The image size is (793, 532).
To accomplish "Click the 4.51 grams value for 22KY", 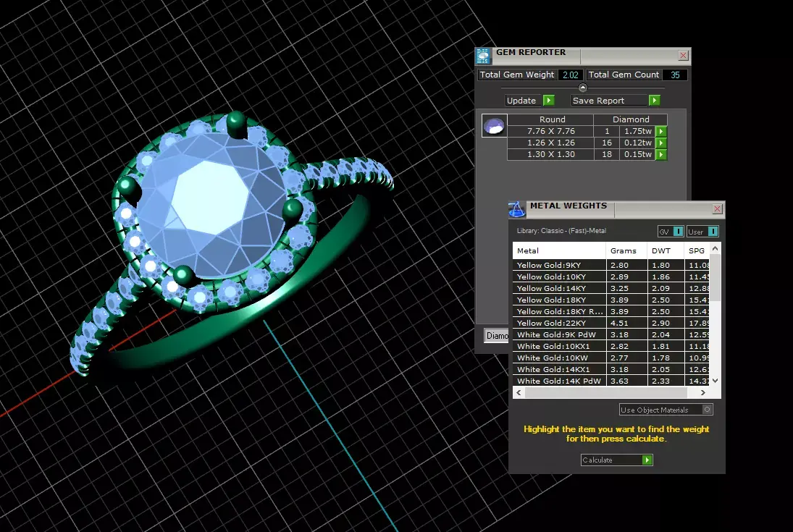I will coord(626,323).
